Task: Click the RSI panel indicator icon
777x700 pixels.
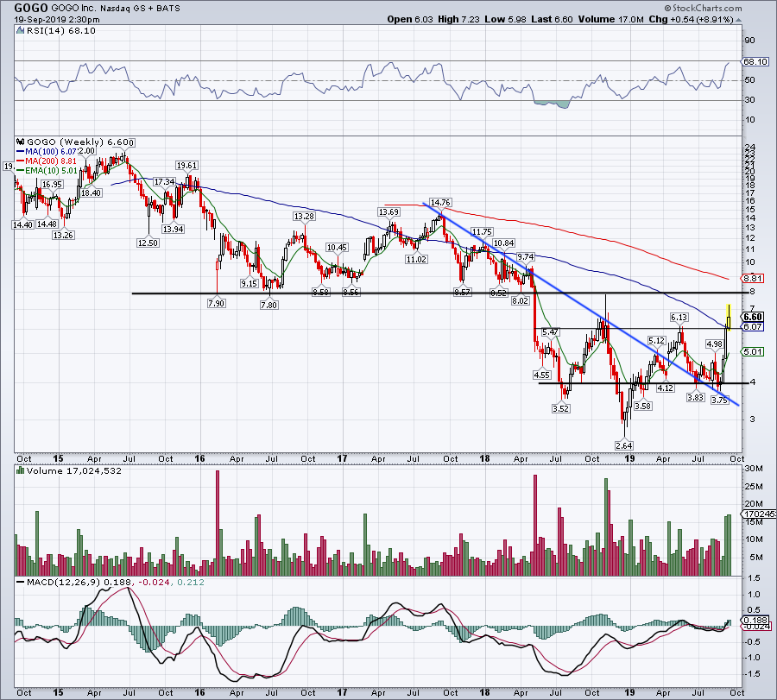Action: pos(20,31)
